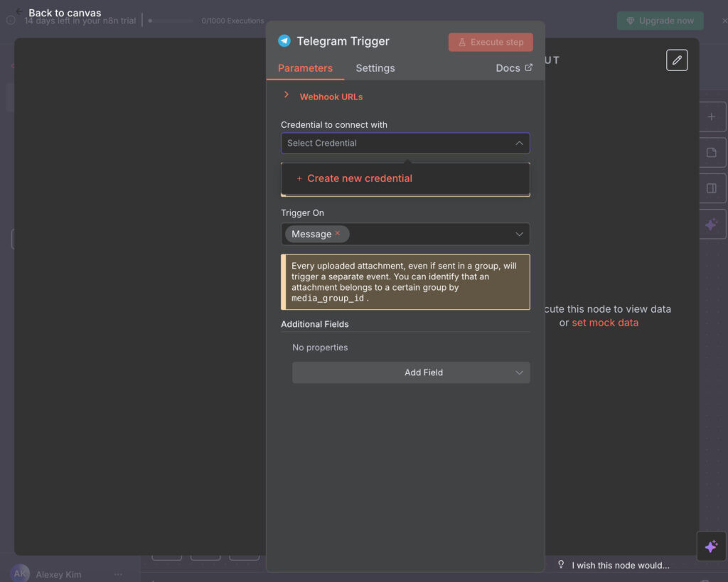Click the external link icon next to Docs
This screenshot has width=728, height=582.
click(528, 68)
